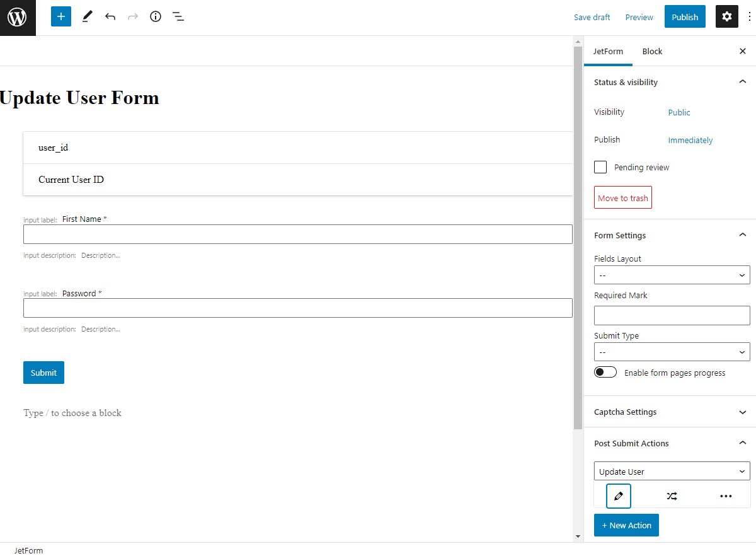756x556 pixels.
Task: Switch to the JetForm tab
Action: 608,51
